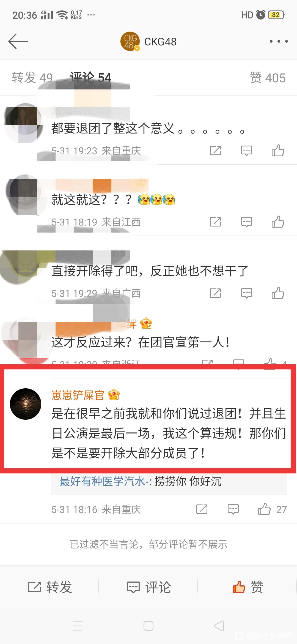Open the 赞 405 likes tab
The height and width of the screenshot is (644, 297).
point(268,78)
